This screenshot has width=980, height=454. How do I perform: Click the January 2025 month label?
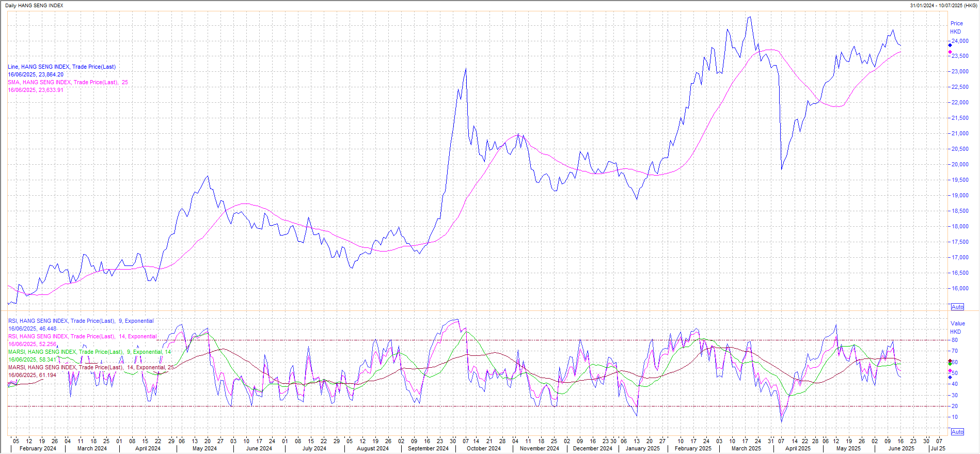pos(643,448)
